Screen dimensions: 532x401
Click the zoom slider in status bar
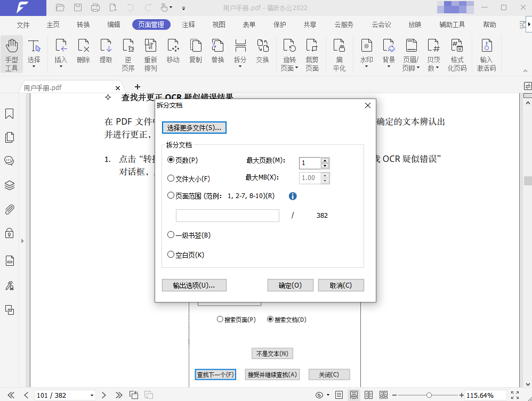coord(429,395)
